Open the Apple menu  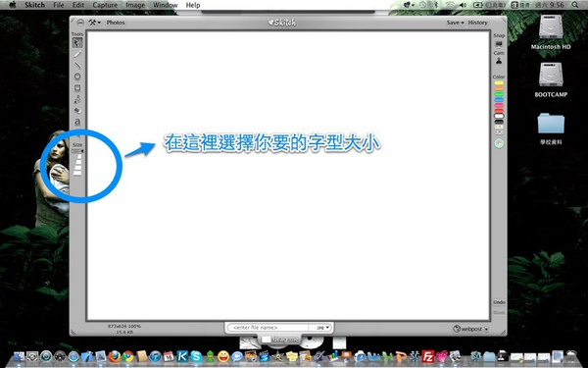[13, 5]
